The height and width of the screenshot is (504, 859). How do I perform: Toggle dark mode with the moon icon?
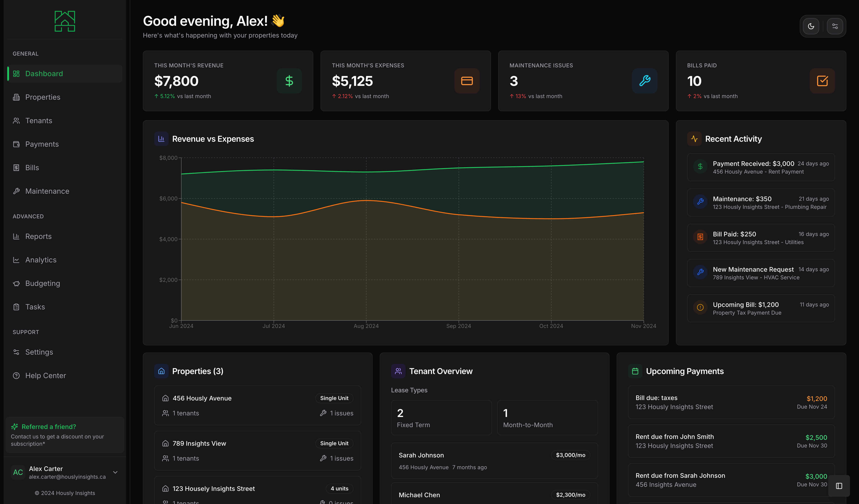point(811,26)
